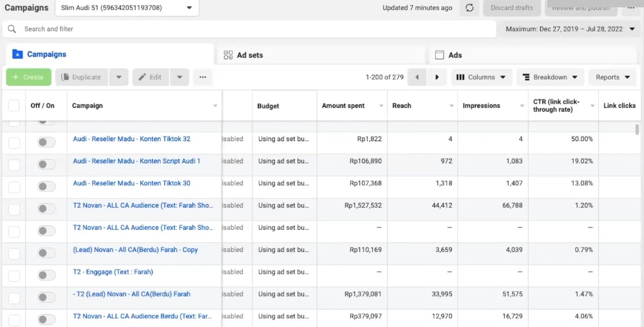Screen dimensions: 644x327
Task: Click the 4.06% CTR value
Action: click(x=584, y=316)
